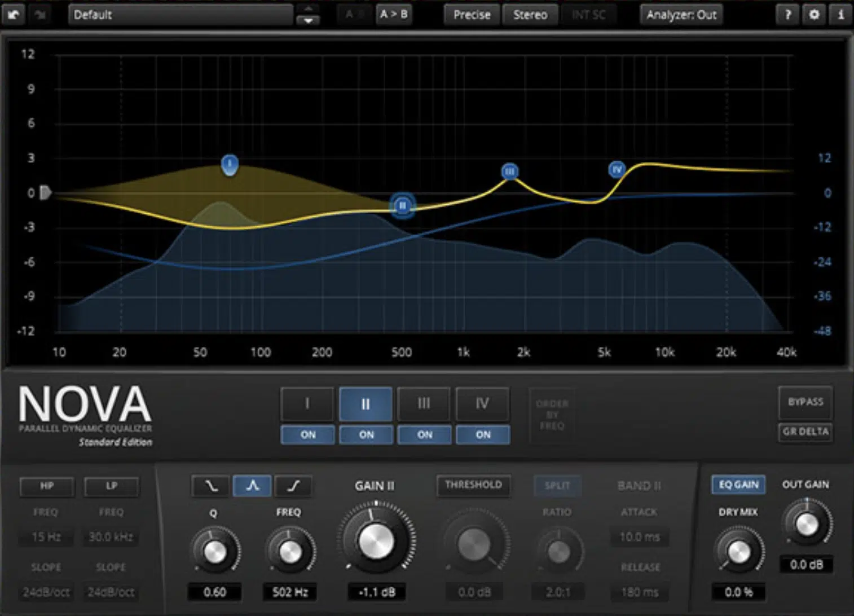Click the NOVA logo
The width and height of the screenshot is (854, 616).
pyautogui.click(x=85, y=404)
